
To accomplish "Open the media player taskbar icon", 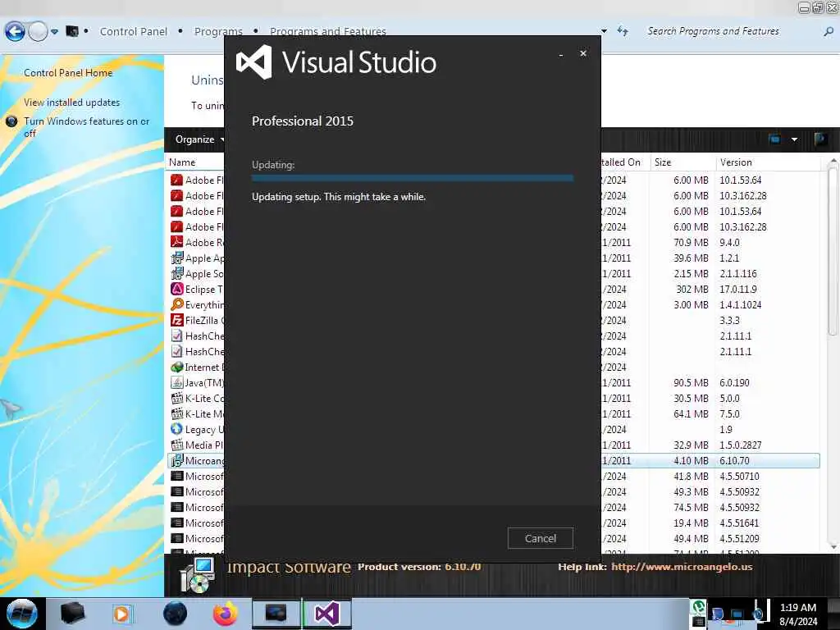I will (121, 614).
